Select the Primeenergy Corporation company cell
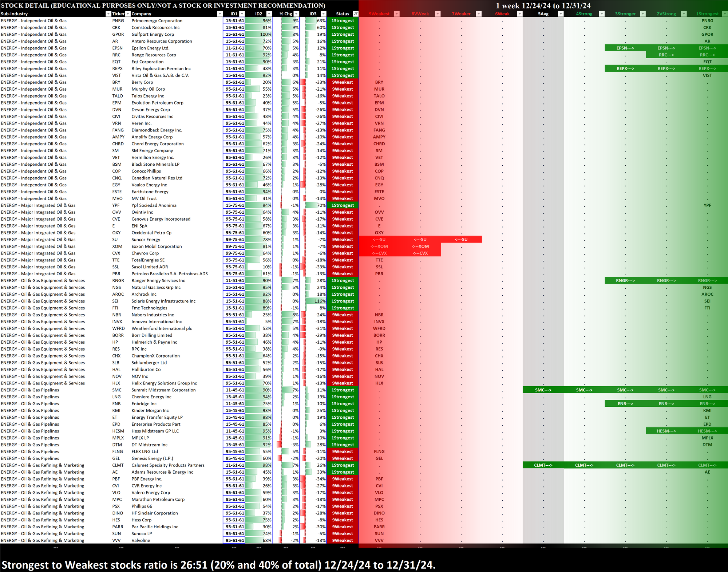Viewport: 728px width, 572px height. pyautogui.click(x=157, y=21)
